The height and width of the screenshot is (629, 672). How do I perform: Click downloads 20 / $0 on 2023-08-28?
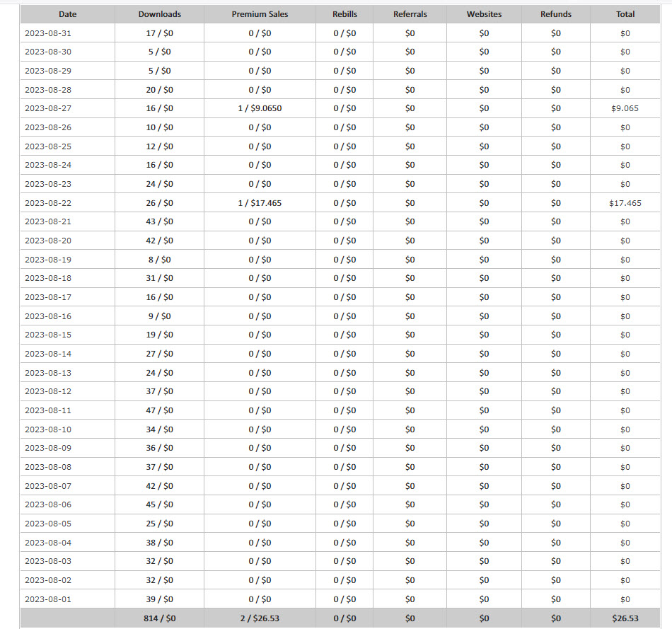point(159,90)
